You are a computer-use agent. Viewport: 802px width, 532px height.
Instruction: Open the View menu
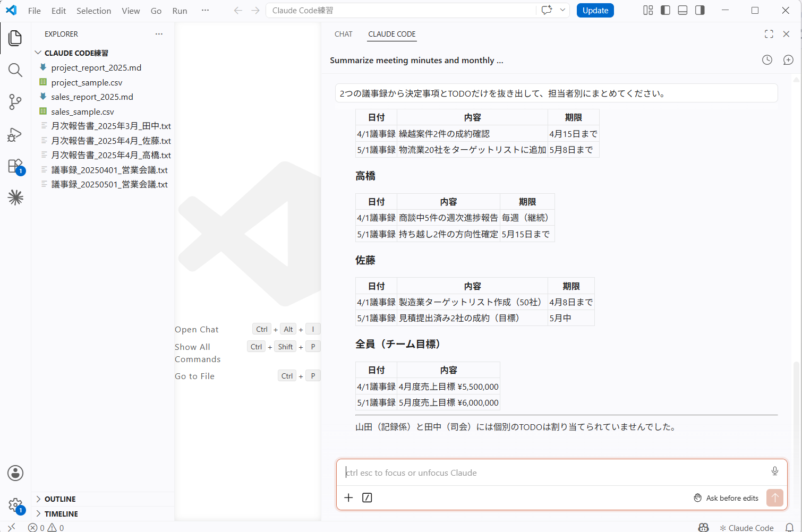tap(131, 11)
